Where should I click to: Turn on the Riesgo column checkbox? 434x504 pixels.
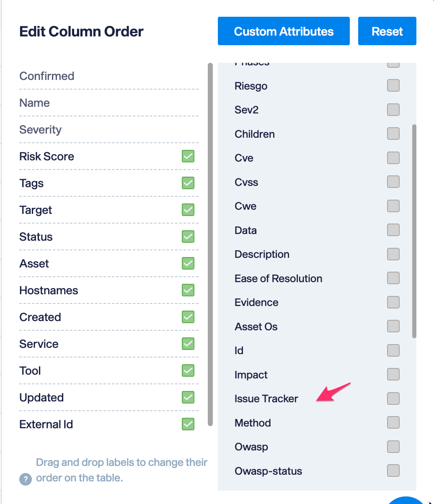pos(393,85)
